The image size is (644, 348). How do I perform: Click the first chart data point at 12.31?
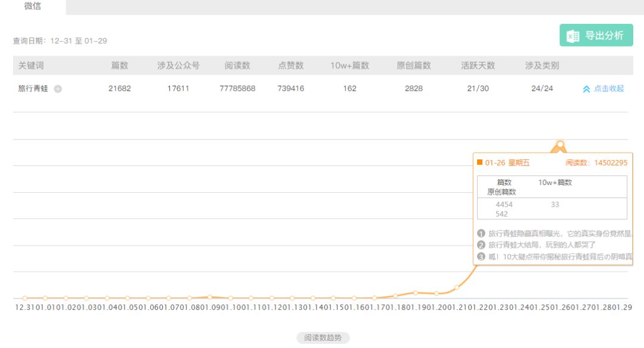coord(24,298)
